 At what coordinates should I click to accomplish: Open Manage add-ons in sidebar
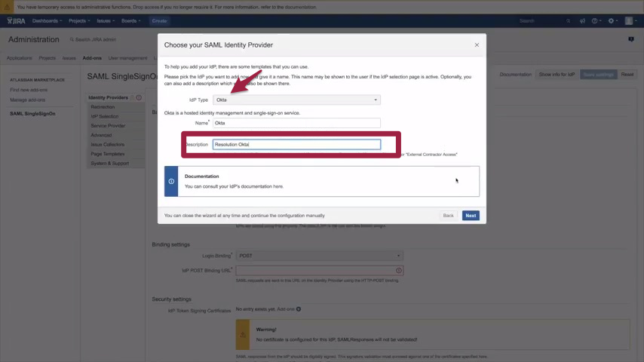(x=27, y=100)
